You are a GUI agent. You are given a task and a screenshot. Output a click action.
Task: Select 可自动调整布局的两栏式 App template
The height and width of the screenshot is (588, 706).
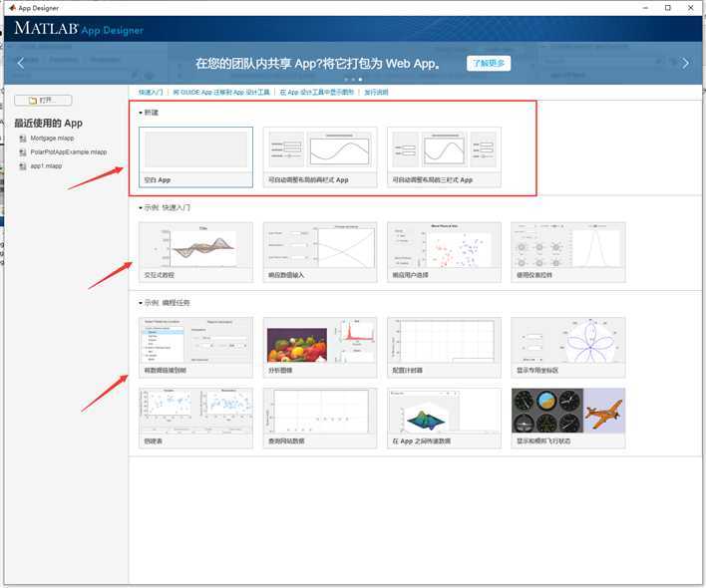coord(319,157)
